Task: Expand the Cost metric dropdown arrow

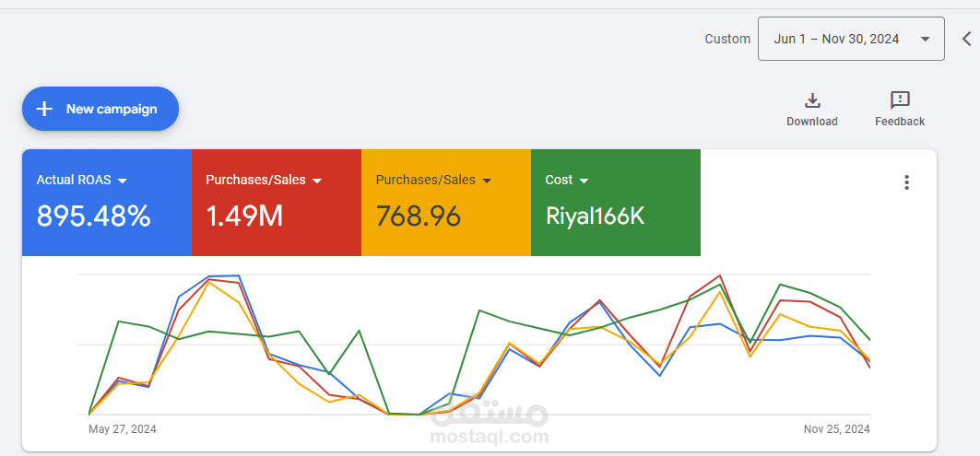Action: tap(584, 181)
